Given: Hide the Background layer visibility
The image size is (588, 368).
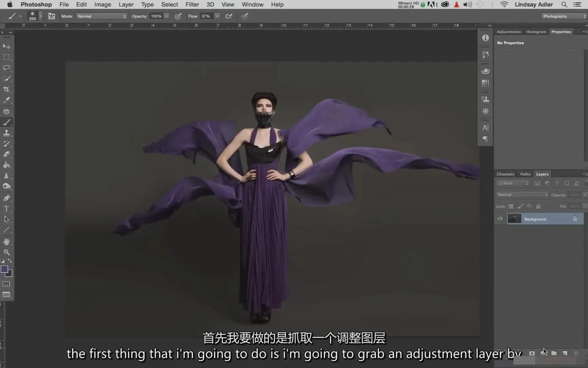Looking at the screenshot, I should coord(500,219).
